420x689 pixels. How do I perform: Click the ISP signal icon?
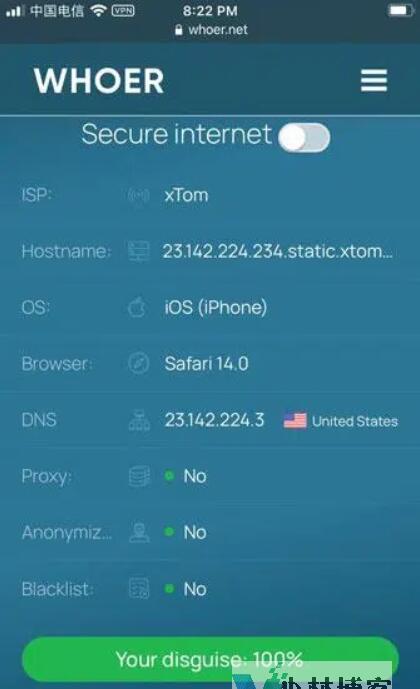(x=139, y=195)
